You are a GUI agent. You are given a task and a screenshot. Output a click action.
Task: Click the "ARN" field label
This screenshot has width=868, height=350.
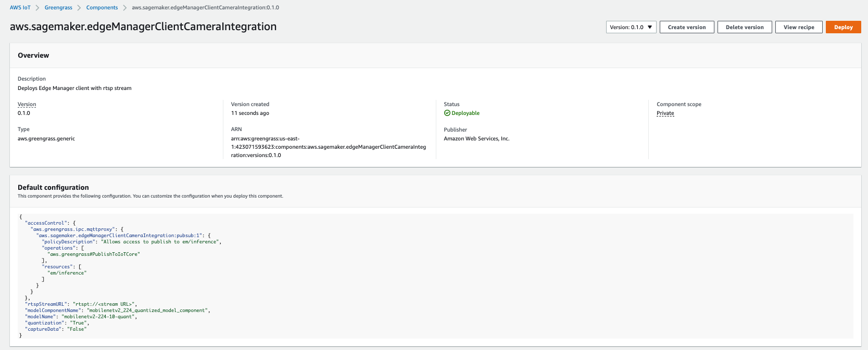click(236, 129)
